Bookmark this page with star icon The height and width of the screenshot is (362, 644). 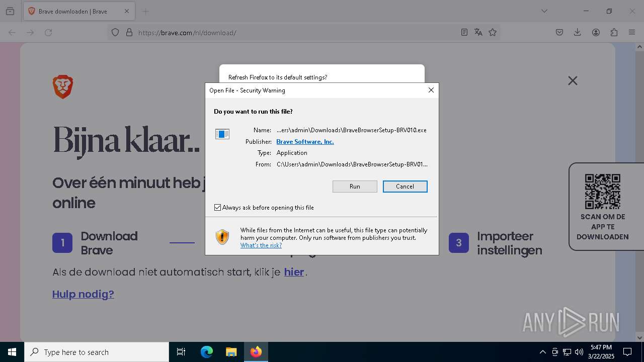[x=493, y=33]
